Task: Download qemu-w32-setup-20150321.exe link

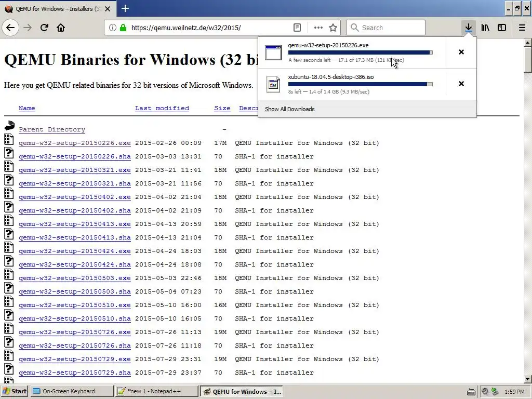Action: [75, 170]
